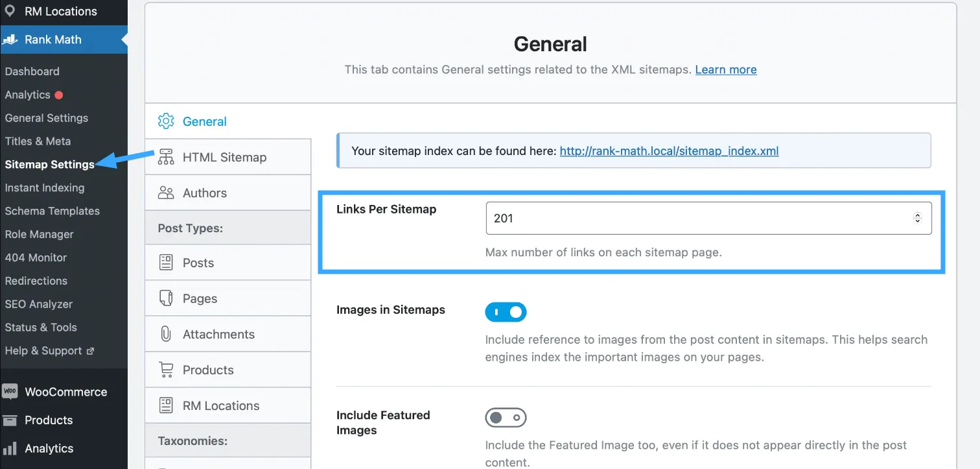Click inside the Links Per Sitemap field
The height and width of the screenshot is (469, 980).
point(648,218)
